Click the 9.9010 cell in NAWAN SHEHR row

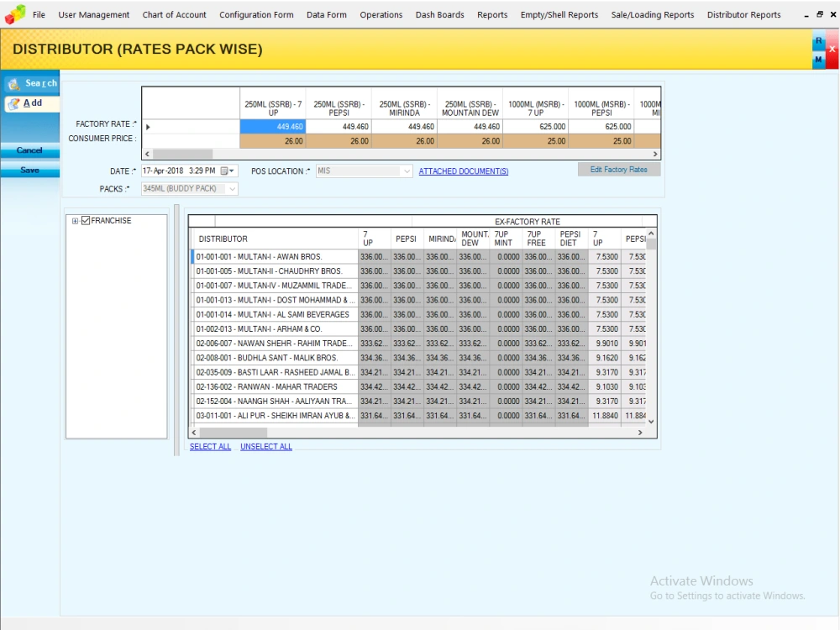click(x=605, y=344)
